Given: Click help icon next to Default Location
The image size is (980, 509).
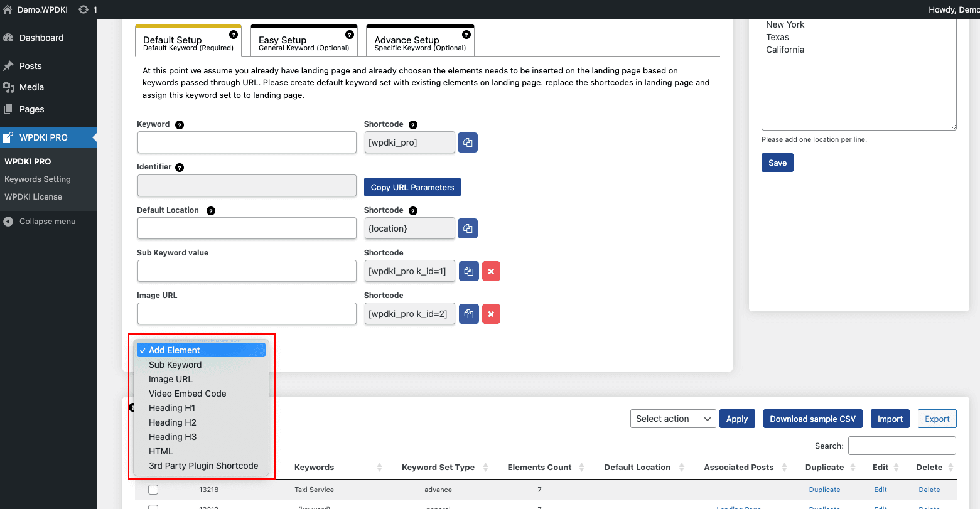Looking at the screenshot, I should point(211,211).
